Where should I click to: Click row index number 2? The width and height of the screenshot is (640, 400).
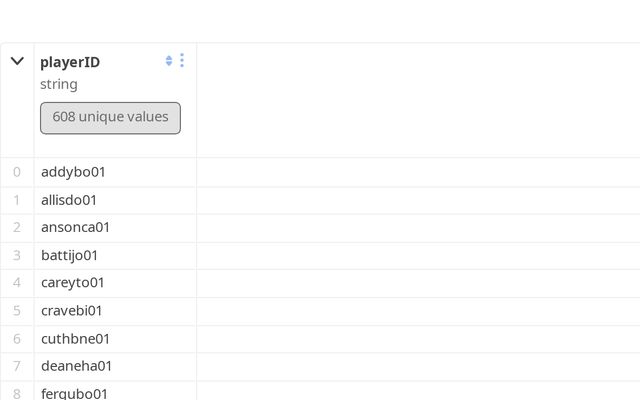click(17, 227)
